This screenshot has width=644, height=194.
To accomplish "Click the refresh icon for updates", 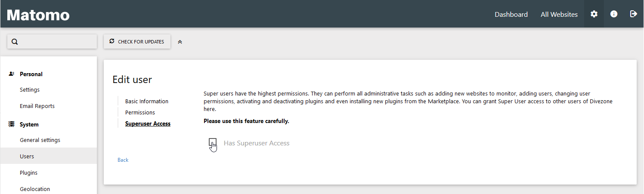I will pos(112,41).
